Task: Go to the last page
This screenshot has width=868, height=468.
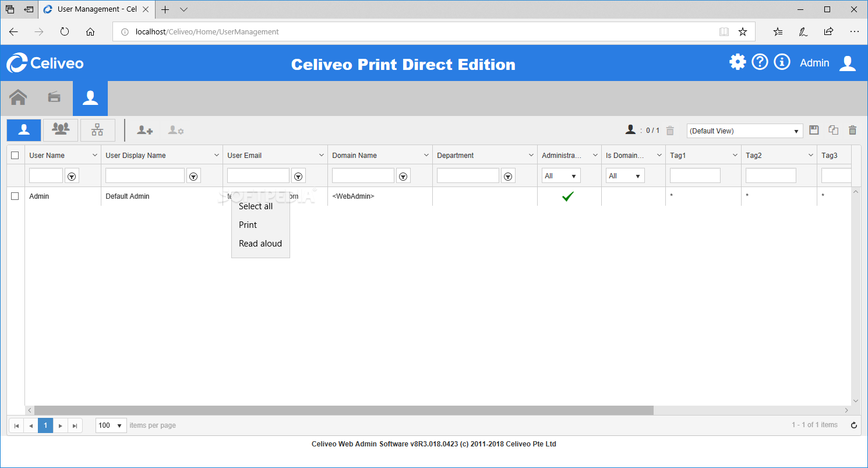Action: pos(75,425)
